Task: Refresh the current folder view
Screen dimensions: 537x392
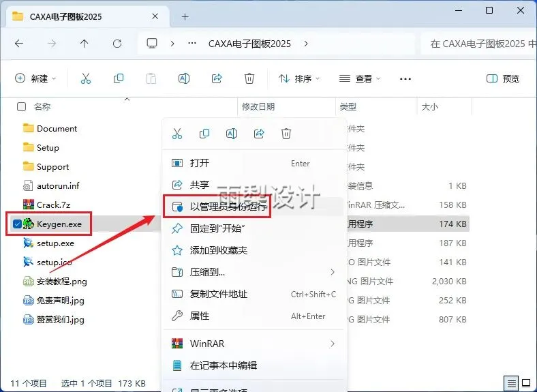Action: click(117, 44)
